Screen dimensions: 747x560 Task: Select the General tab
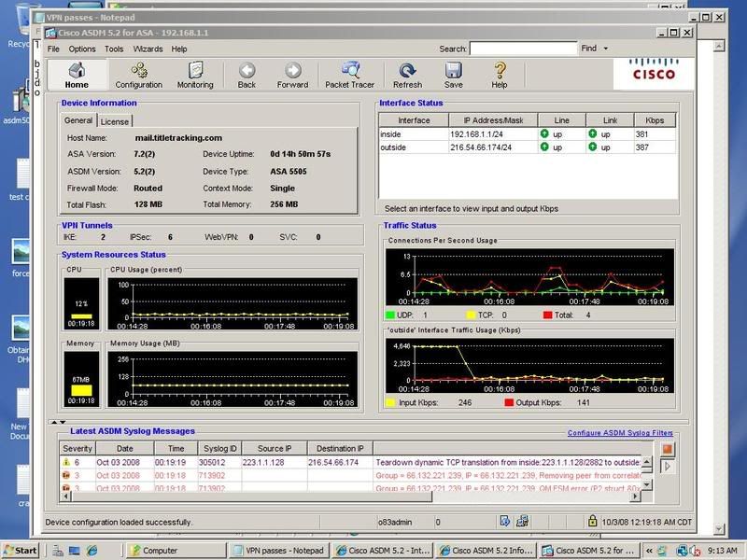(78, 120)
